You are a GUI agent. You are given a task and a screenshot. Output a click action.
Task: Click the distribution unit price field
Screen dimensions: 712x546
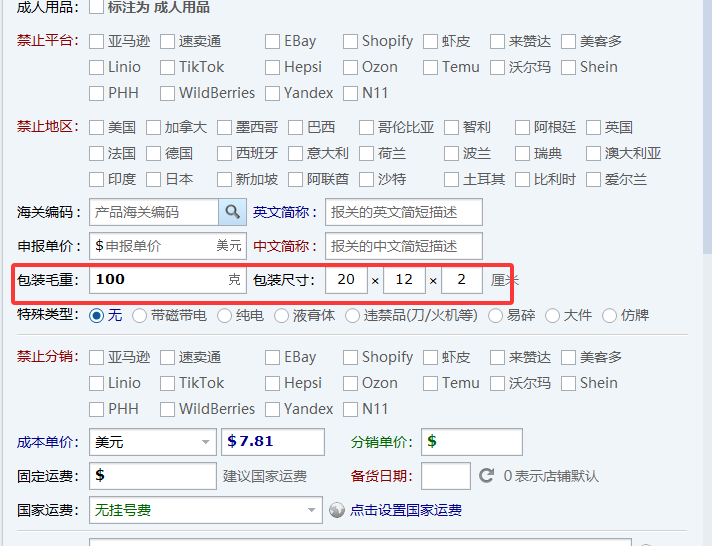coord(472,442)
